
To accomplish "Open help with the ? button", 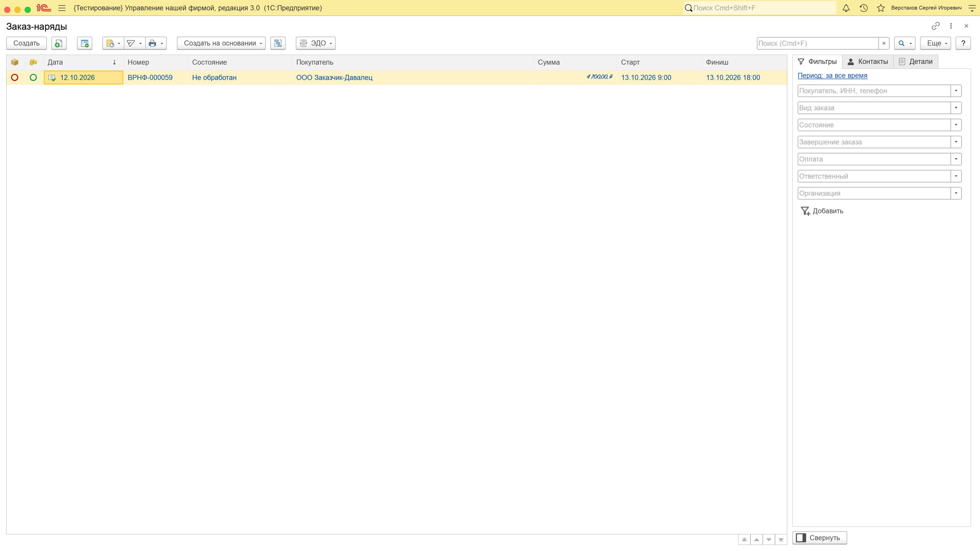I will coord(963,43).
